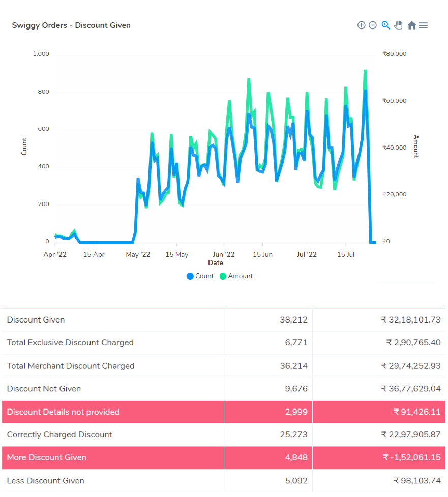This screenshot has width=448, height=497.
Task: Click the ₹ -1,52,061.15 amount
Action: pyautogui.click(x=411, y=457)
